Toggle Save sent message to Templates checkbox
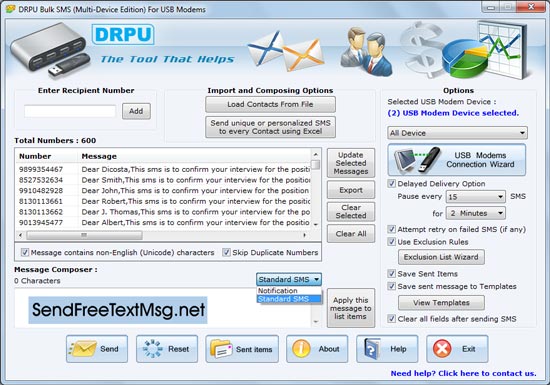Viewport: 550px width, 385px height. pyautogui.click(x=391, y=286)
